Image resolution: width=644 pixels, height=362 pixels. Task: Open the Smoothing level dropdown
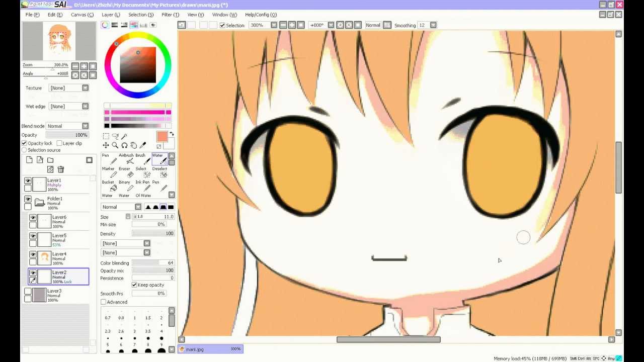coord(433,25)
